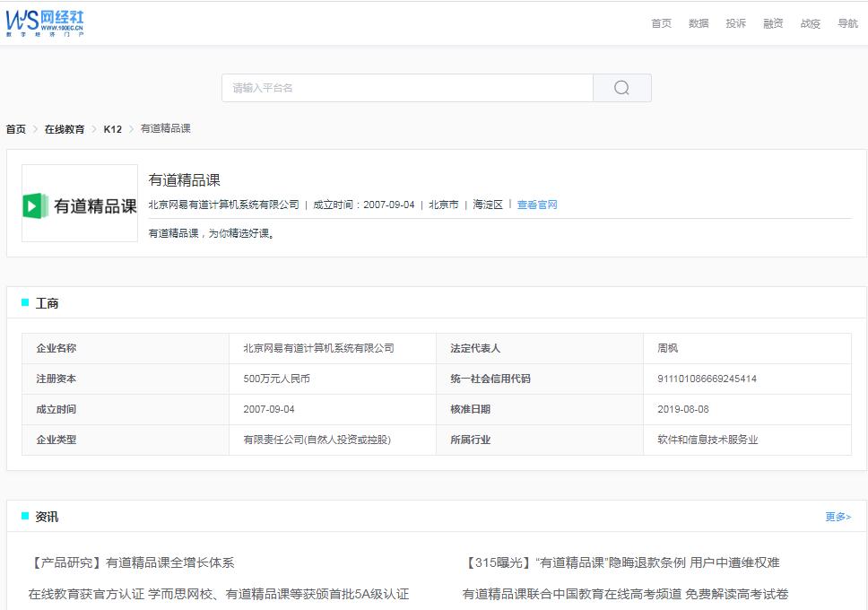
Task: Open the 产品研究 article about 有道精品课
Action: tap(131, 563)
